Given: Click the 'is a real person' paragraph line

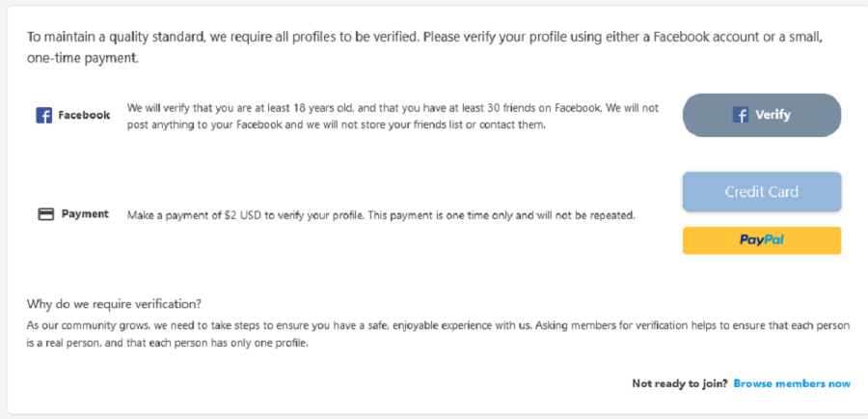Looking at the screenshot, I should point(167,343).
